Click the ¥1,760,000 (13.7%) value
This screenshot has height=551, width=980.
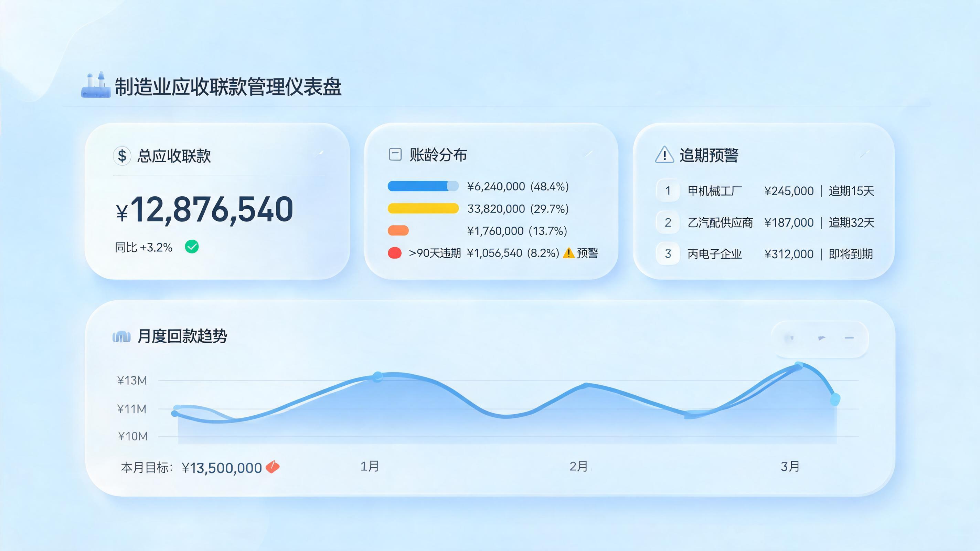tap(517, 231)
